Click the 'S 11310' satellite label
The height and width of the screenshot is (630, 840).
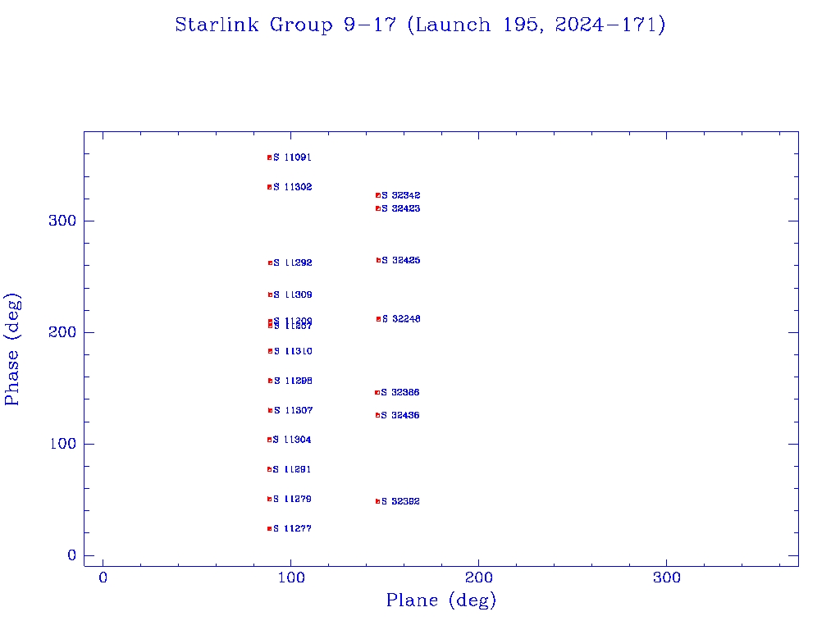click(x=293, y=351)
